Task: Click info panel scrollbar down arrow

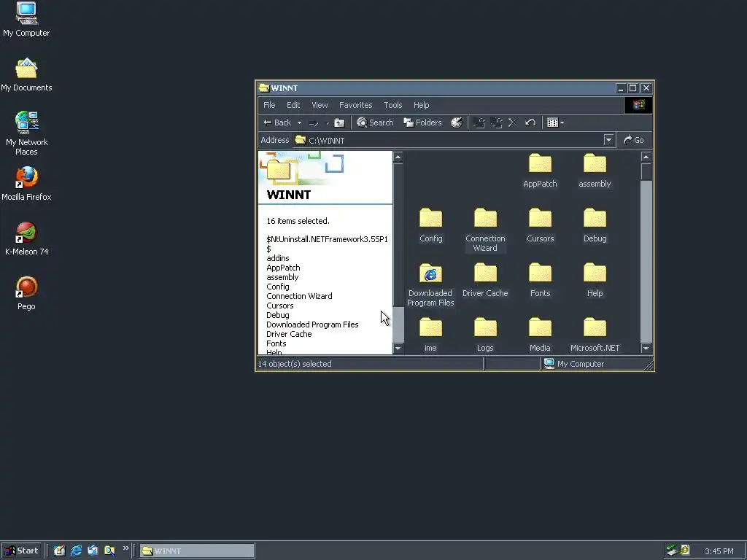Action: 398,348
